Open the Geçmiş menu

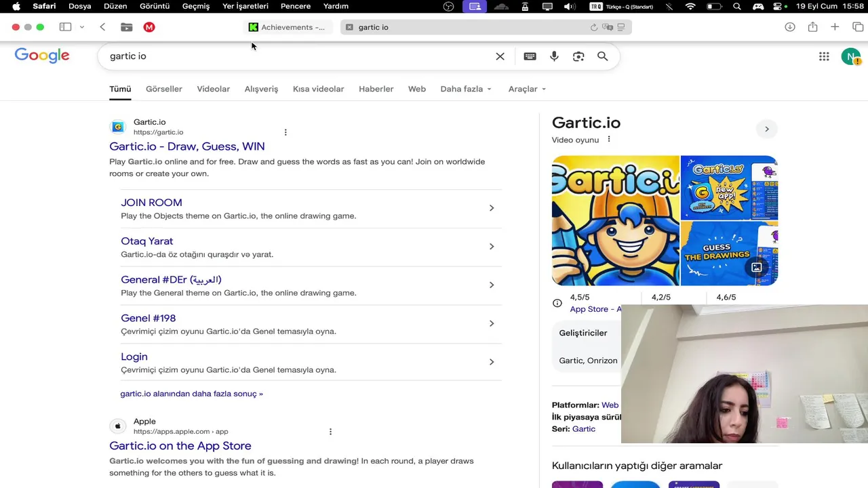196,6
